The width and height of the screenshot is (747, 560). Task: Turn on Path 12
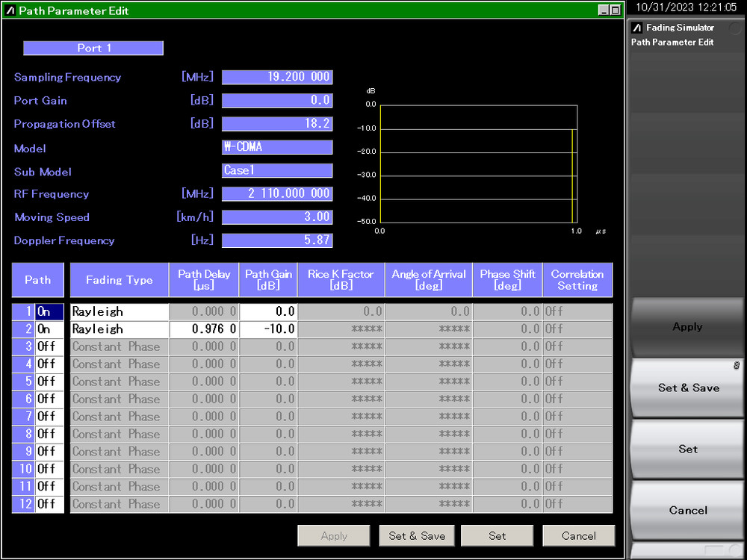point(49,504)
